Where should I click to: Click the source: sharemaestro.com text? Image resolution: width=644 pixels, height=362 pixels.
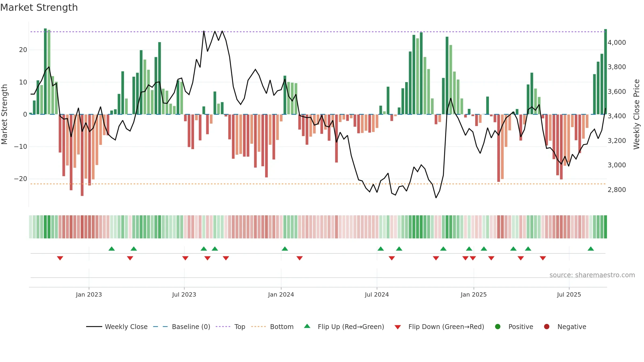[592, 275]
